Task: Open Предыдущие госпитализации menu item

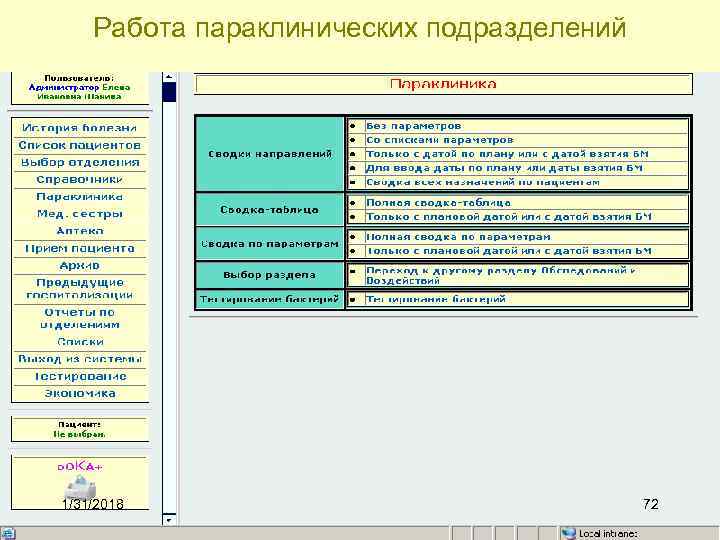Action: point(79,289)
